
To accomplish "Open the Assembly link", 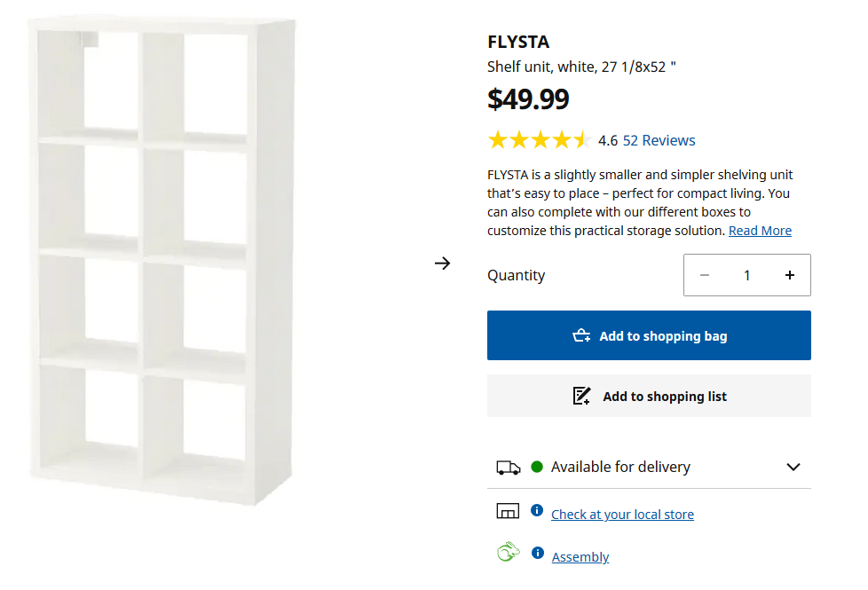I will point(580,557).
